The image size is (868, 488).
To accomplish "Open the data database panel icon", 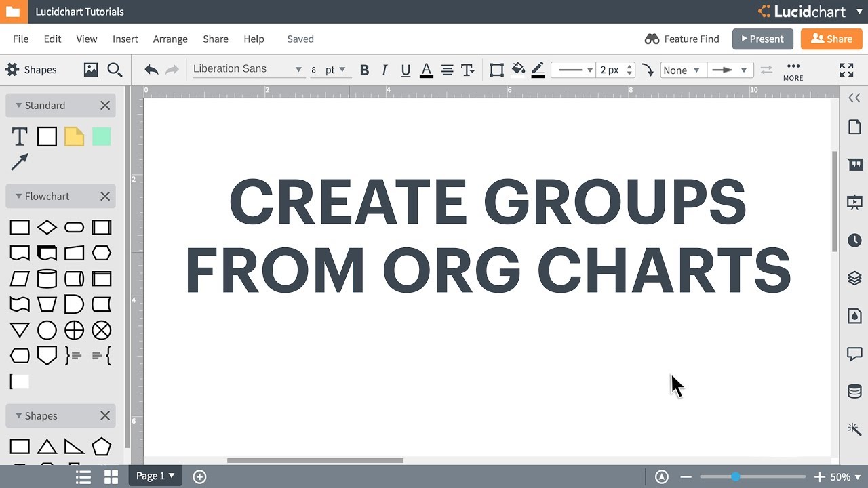I will tap(854, 391).
